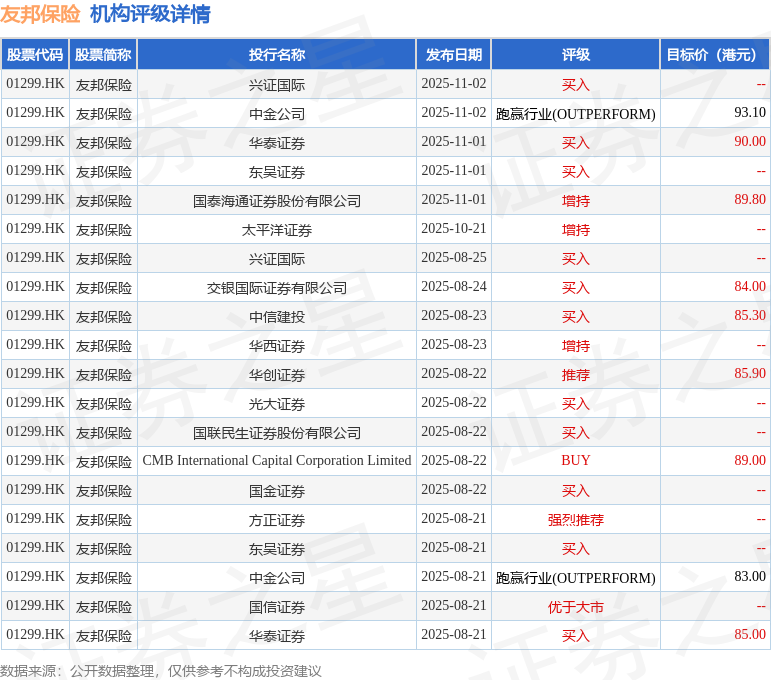Click the 目标价（港元） column header
Viewport: 771px width, 680px height.
(x=715, y=55)
